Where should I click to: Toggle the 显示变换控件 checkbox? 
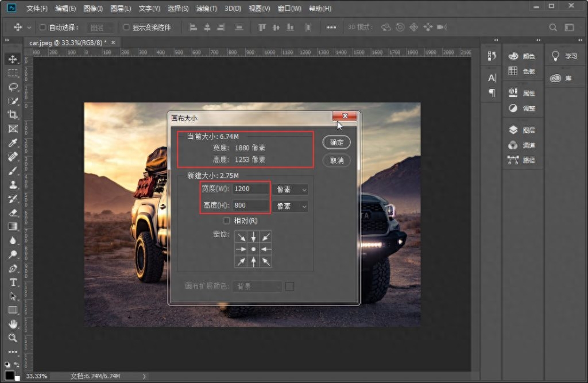click(126, 27)
